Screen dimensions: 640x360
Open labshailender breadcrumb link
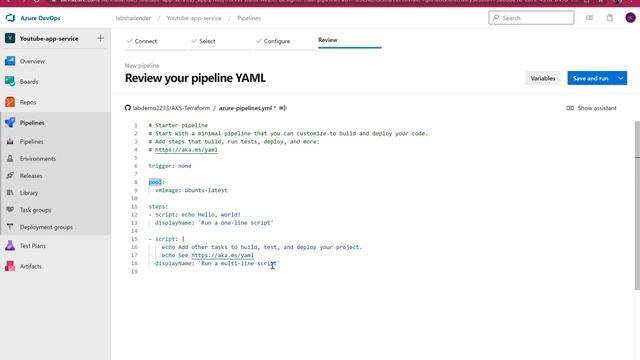[133, 18]
